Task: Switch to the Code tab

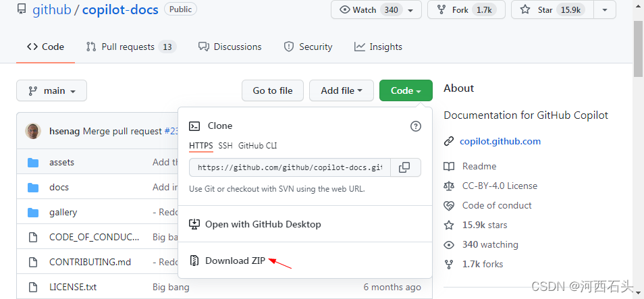Action: click(46, 47)
